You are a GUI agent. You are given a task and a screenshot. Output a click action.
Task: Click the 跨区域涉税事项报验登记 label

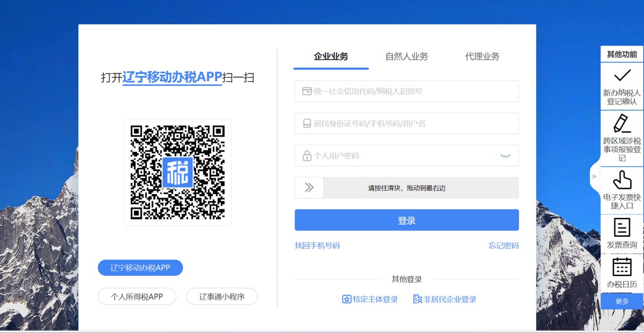click(622, 149)
